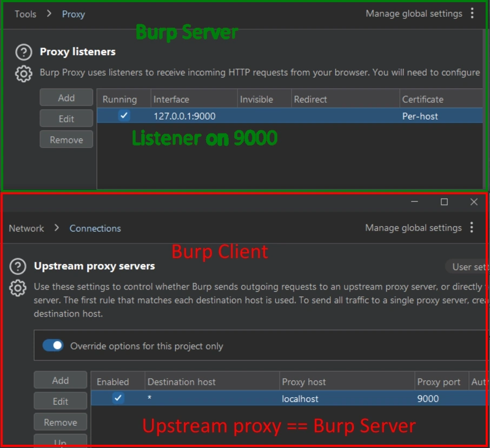Click the localhost proxy host cell
This screenshot has height=448, width=490.
(347, 398)
